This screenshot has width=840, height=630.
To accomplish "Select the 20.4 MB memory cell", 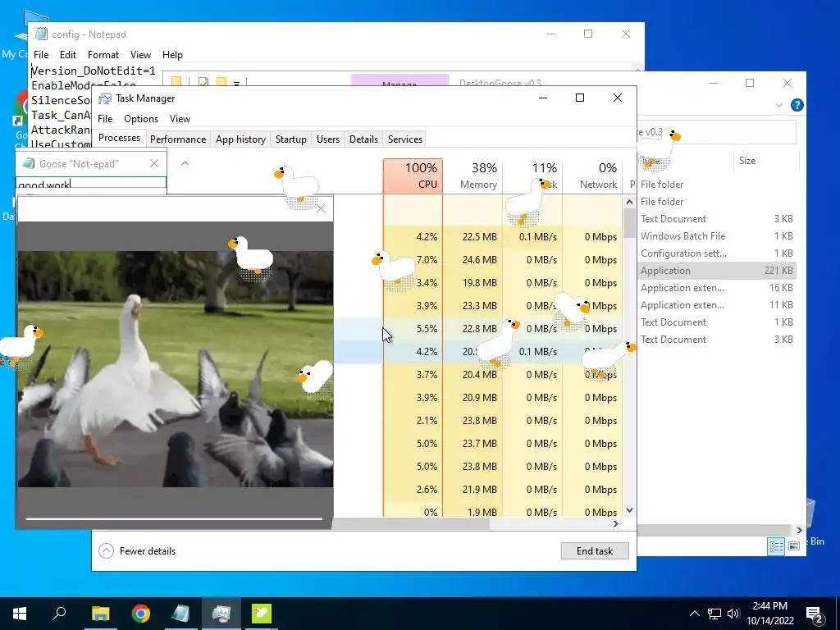I will click(x=473, y=374).
